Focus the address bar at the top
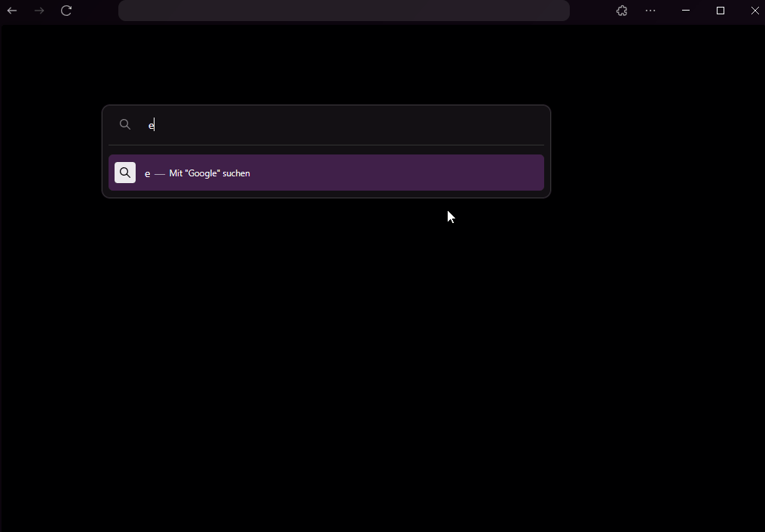Screen dimensions: 765x532 tap(344, 11)
